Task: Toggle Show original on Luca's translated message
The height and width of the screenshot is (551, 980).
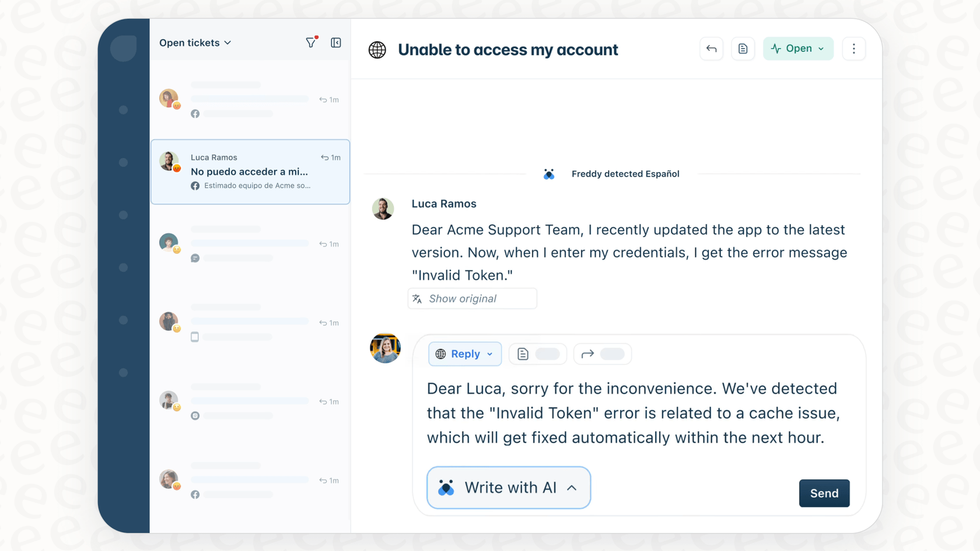Action: pyautogui.click(x=472, y=298)
